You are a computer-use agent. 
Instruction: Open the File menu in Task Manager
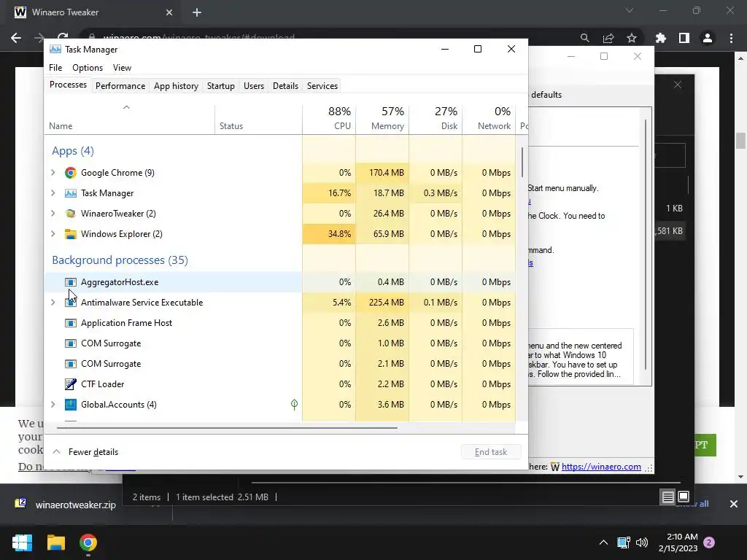tap(55, 68)
